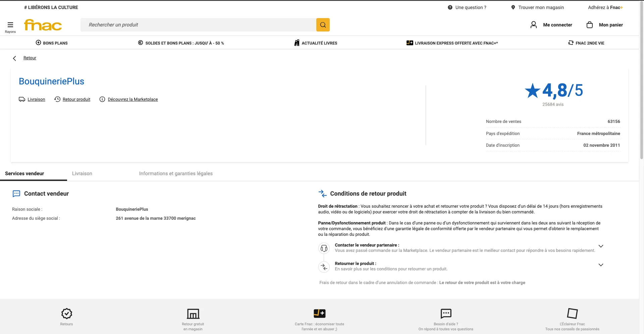Viewport: 644px width, 334px height.
Task: Click Me connecter
Action: click(557, 25)
